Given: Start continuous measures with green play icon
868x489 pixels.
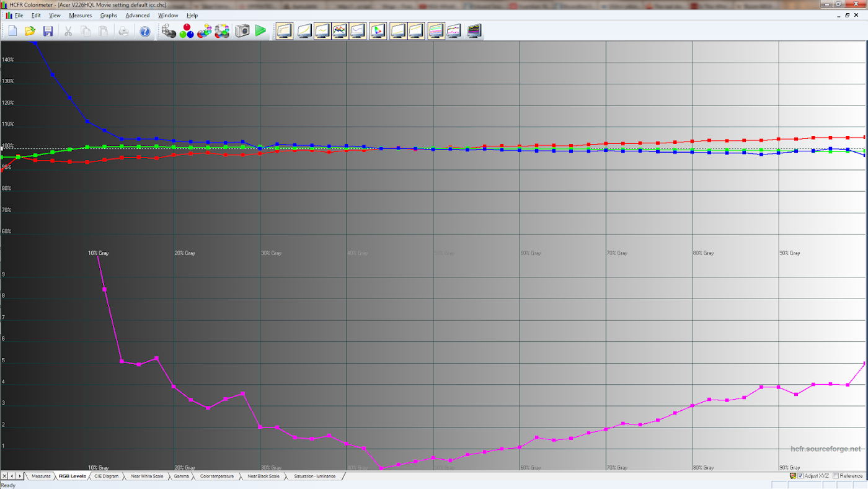Looking at the screenshot, I should pyautogui.click(x=260, y=30).
